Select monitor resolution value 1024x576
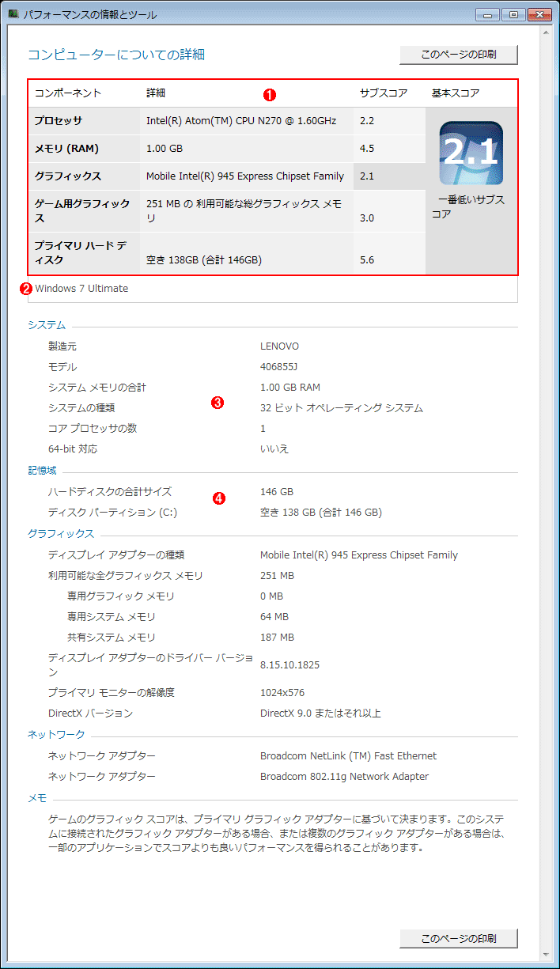Image resolution: width=560 pixels, height=969 pixels. pyautogui.click(x=282, y=693)
